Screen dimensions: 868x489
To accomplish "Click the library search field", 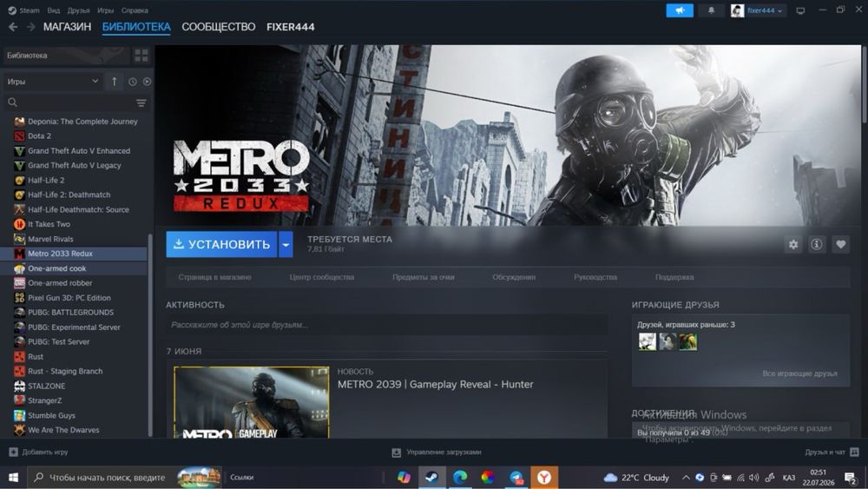I will [69, 103].
